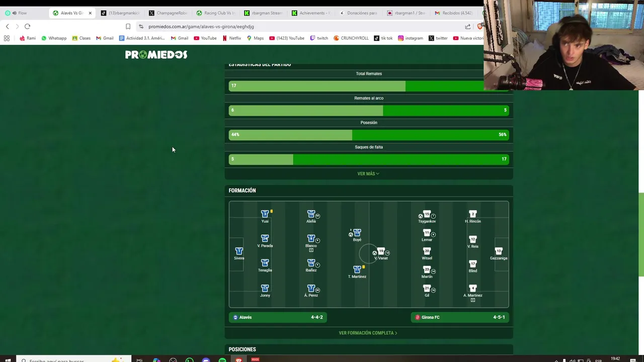This screenshot has height=362, width=644.
Task: Click the page vertical scrollbar thumb
Action: coord(641,235)
